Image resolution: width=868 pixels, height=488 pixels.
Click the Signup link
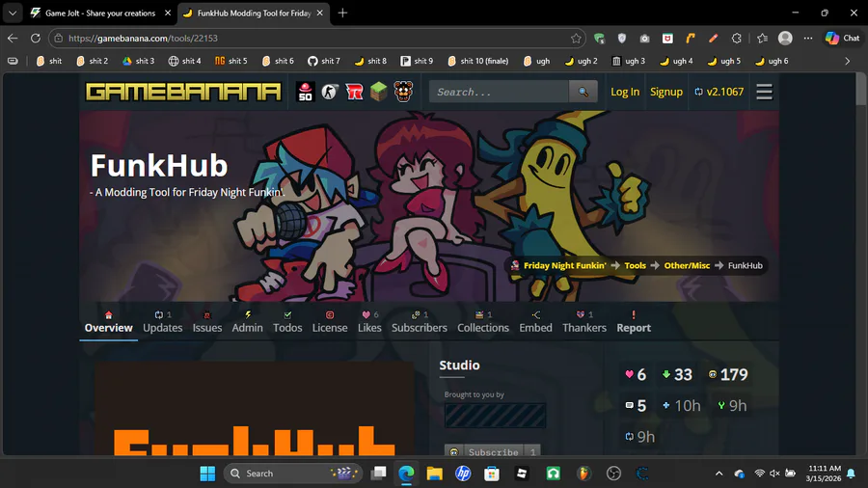click(665, 92)
